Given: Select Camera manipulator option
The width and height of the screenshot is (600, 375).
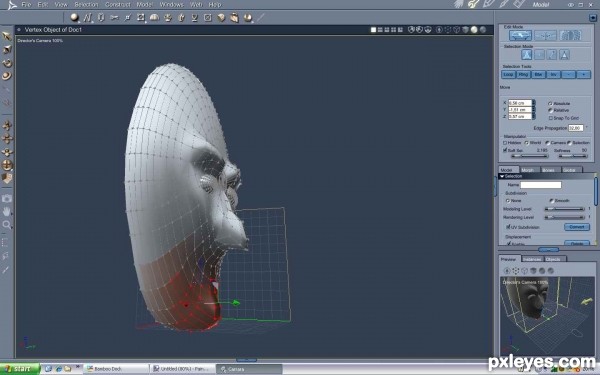Looking at the screenshot, I should 548,143.
